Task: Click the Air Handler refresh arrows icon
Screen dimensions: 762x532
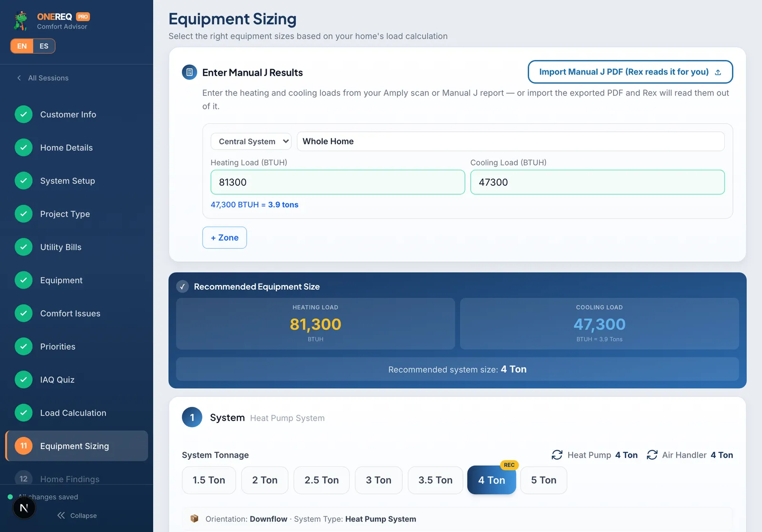Action: pyautogui.click(x=652, y=455)
